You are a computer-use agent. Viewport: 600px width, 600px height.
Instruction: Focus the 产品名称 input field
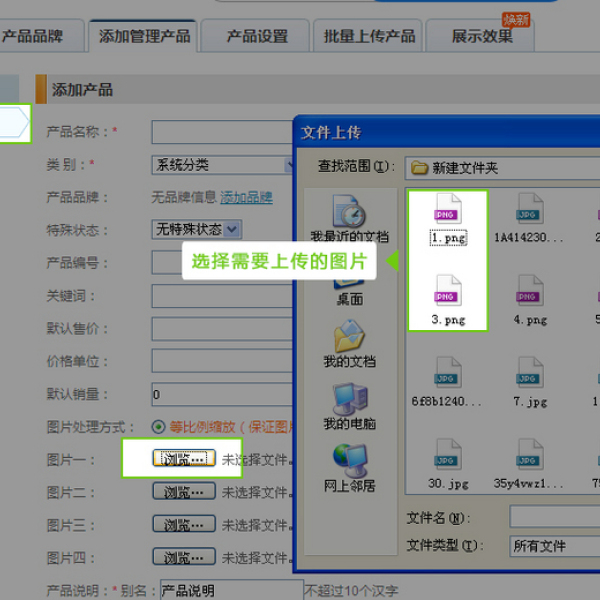click(x=222, y=132)
